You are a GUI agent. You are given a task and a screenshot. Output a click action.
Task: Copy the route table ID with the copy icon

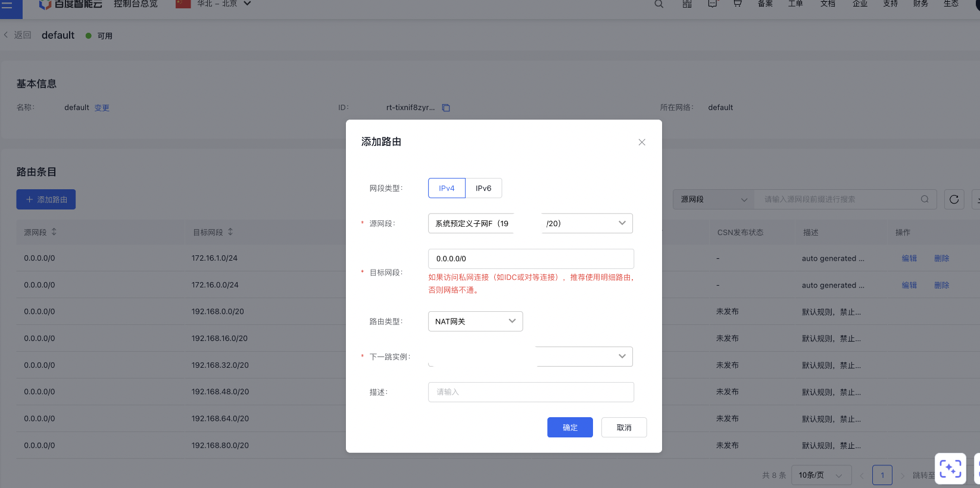point(446,108)
